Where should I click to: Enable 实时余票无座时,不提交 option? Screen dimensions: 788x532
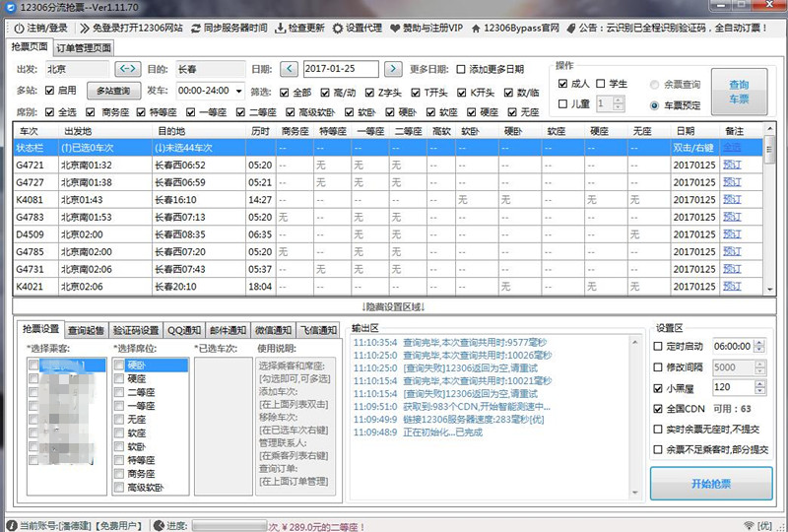[x=658, y=430]
